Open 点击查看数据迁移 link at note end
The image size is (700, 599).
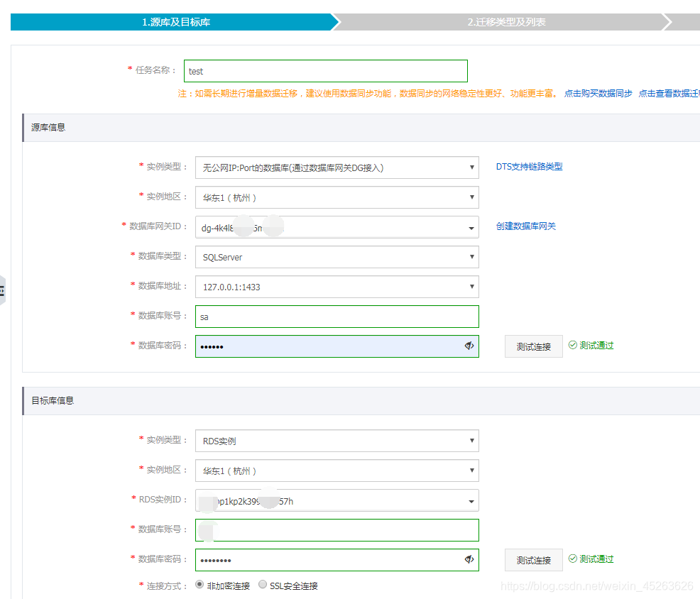(x=669, y=93)
